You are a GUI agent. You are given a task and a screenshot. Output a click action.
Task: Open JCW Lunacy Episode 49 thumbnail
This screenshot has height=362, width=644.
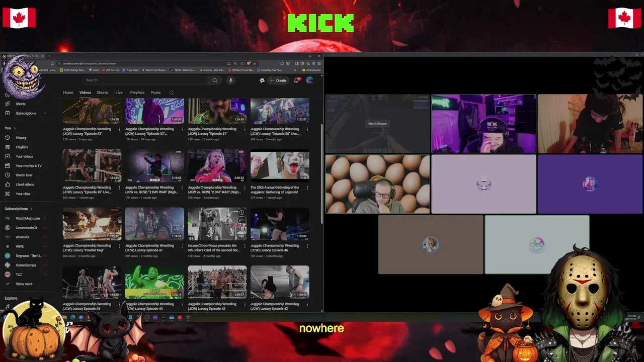coord(92,165)
